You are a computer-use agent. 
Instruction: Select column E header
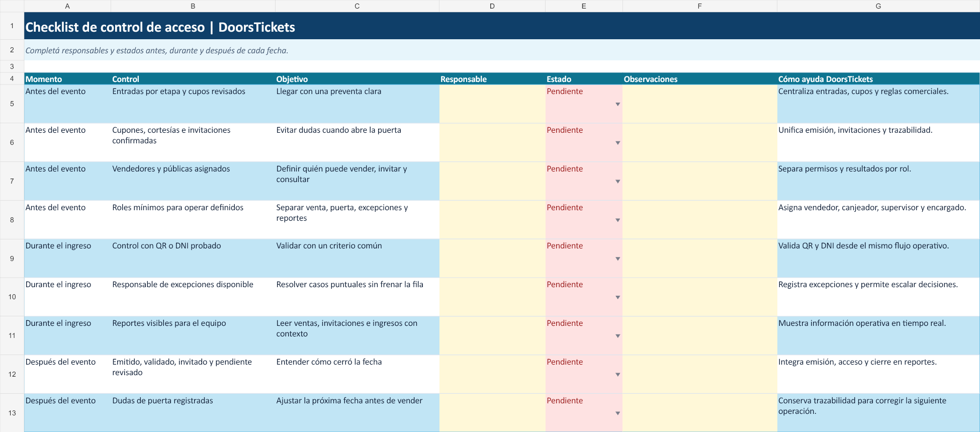pos(584,6)
